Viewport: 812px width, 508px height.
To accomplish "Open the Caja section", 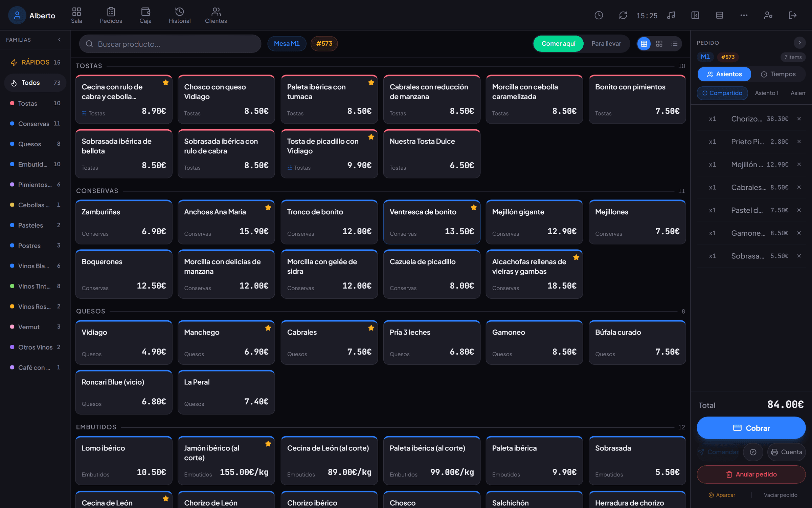I will point(145,15).
